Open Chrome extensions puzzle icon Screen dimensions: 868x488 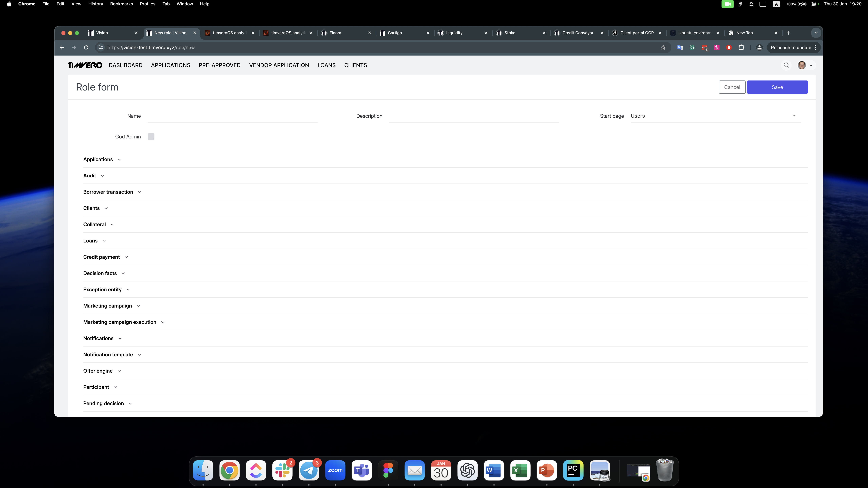point(741,47)
